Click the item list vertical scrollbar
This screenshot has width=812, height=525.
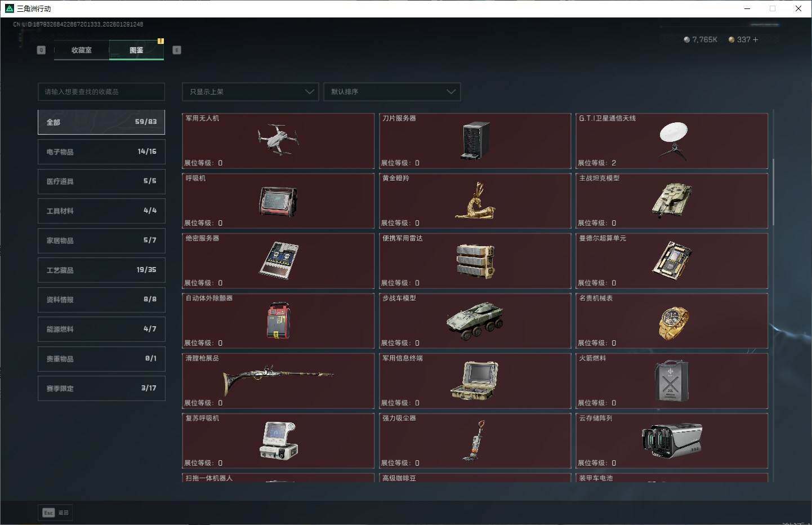pos(773,192)
